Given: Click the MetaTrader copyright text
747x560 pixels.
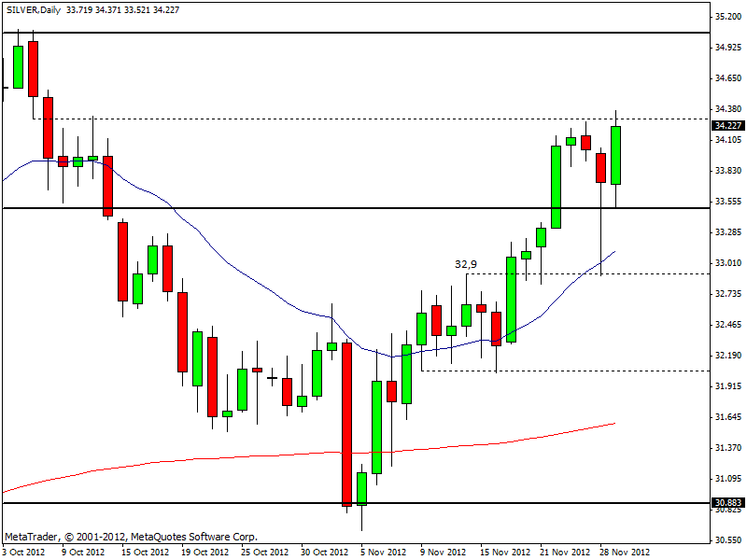Looking at the screenshot, I should tap(131, 537).
